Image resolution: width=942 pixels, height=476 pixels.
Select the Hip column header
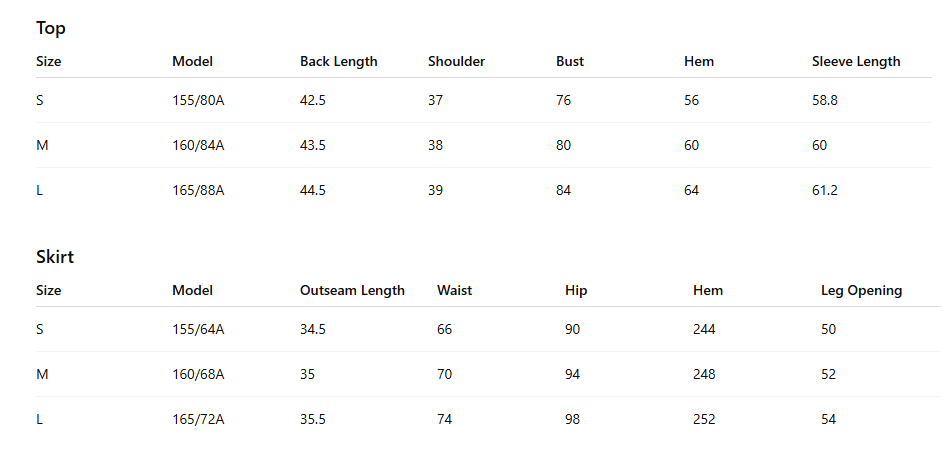(x=576, y=290)
